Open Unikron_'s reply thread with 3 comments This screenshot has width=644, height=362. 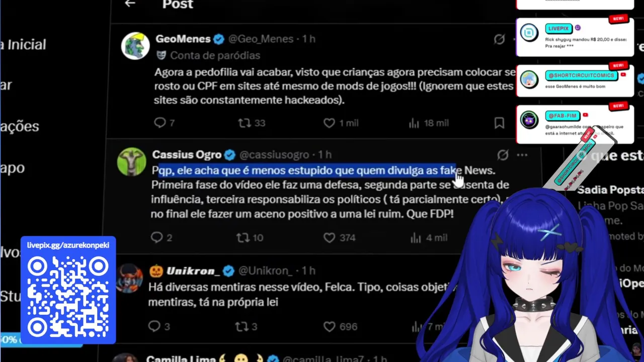[159, 326]
